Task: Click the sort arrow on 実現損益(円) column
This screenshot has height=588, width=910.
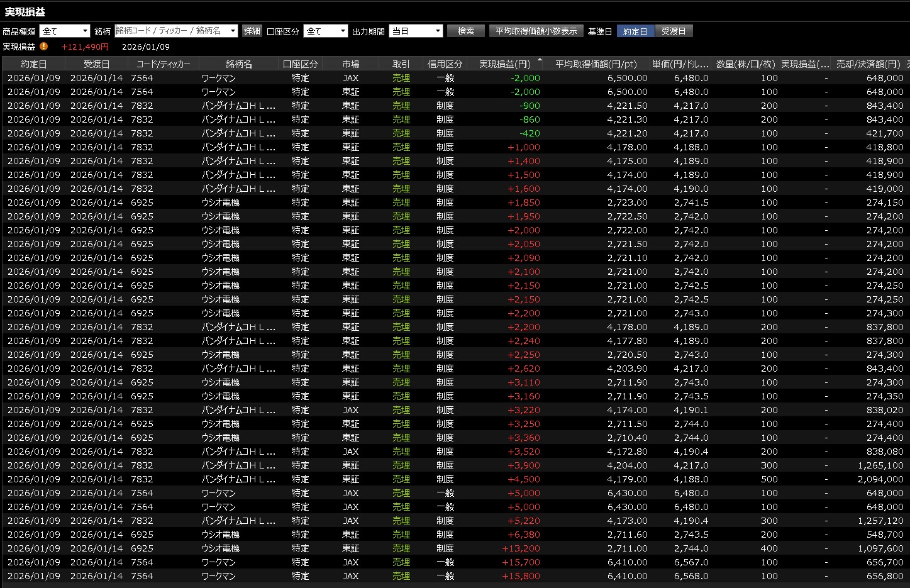Action: point(540,60)
